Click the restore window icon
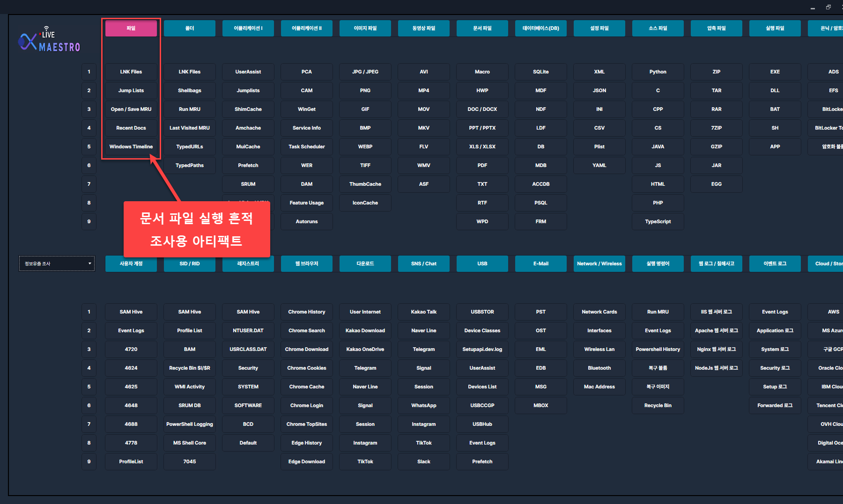The image size is (843, 504). [x=828, y=7]
